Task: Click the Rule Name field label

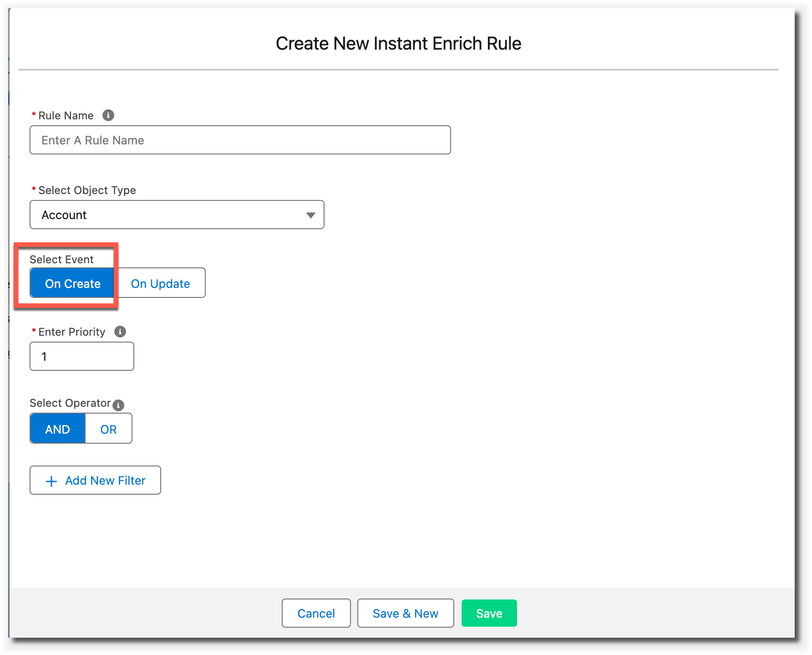Action: point(66,116)
